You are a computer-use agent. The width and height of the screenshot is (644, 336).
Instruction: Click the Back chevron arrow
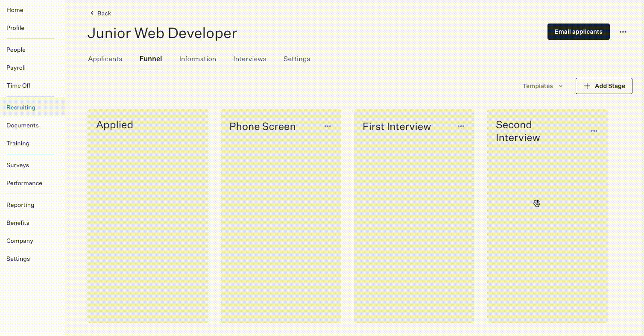click(92, 13)
